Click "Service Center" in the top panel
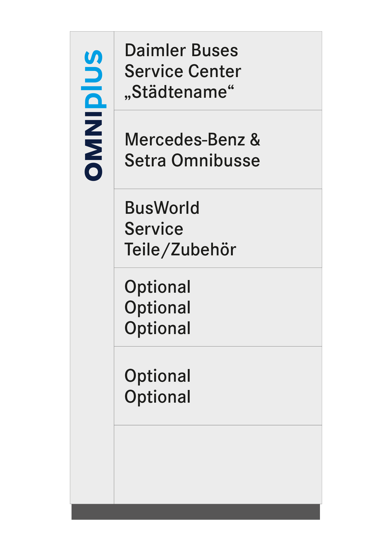This screenshot has width=392, height=551. pyautogui.click(x=183, y=71)
